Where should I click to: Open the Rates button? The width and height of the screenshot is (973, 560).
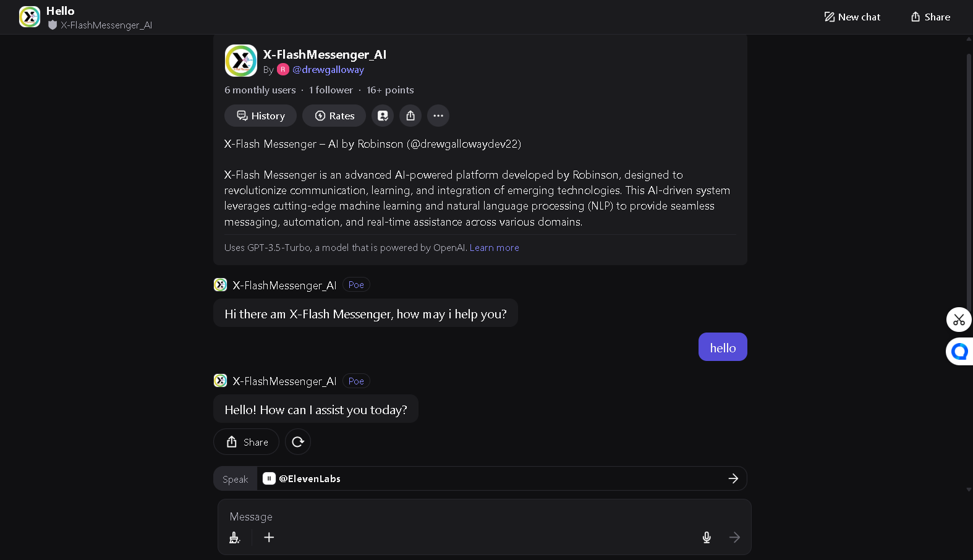[x=334, y=116]
